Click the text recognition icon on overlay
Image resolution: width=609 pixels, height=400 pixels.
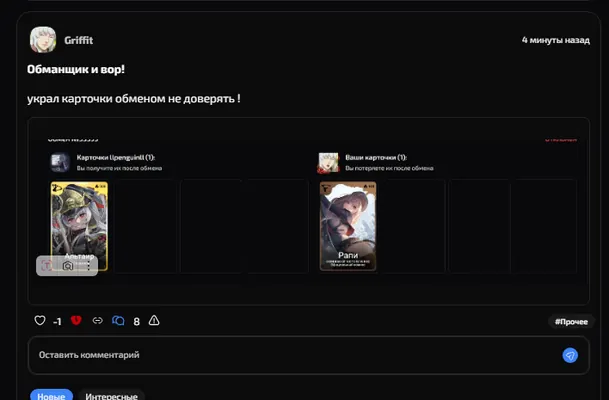click(x=47, y=266)
